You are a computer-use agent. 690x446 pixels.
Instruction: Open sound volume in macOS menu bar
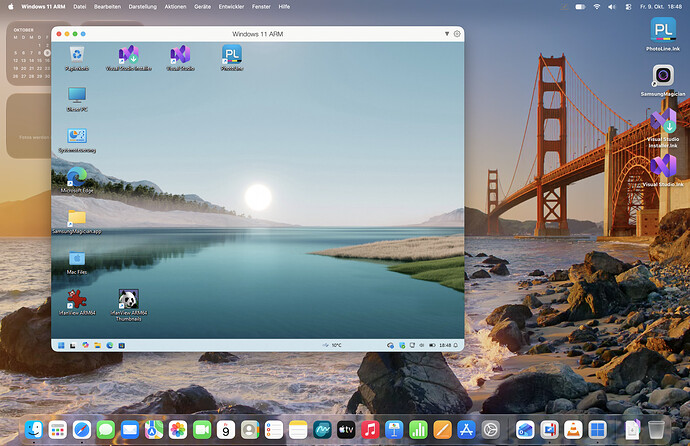pos(612,7)
